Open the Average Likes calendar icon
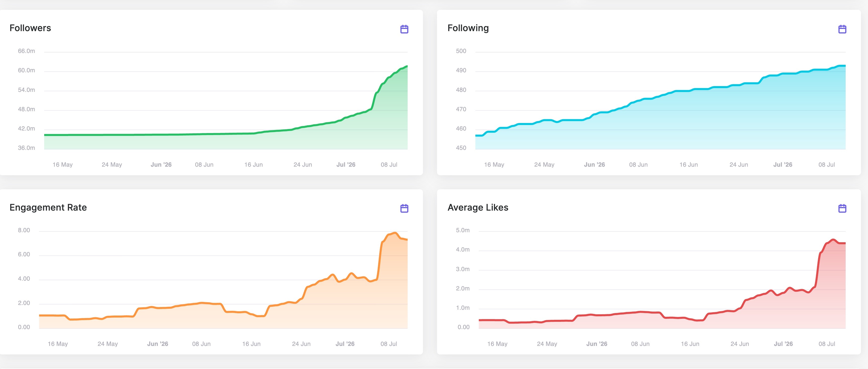 [x=842, y=208]
